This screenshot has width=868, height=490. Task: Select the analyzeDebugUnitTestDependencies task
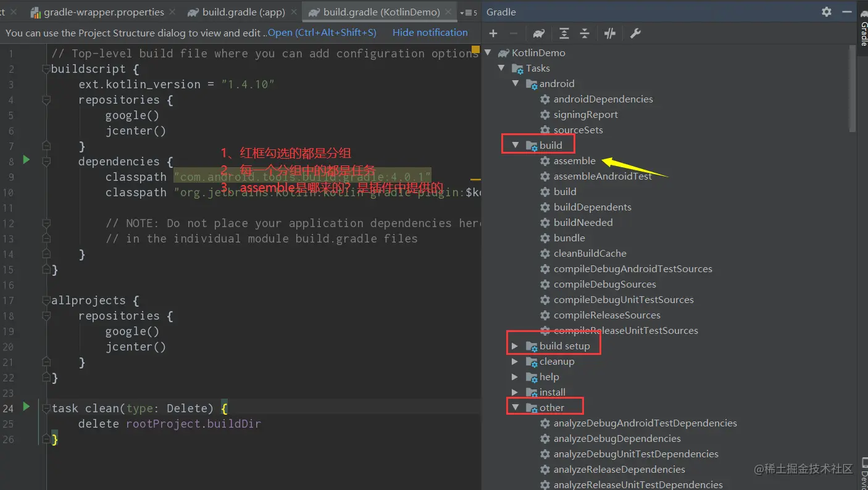pyautogui.click(x=636, y=454)
